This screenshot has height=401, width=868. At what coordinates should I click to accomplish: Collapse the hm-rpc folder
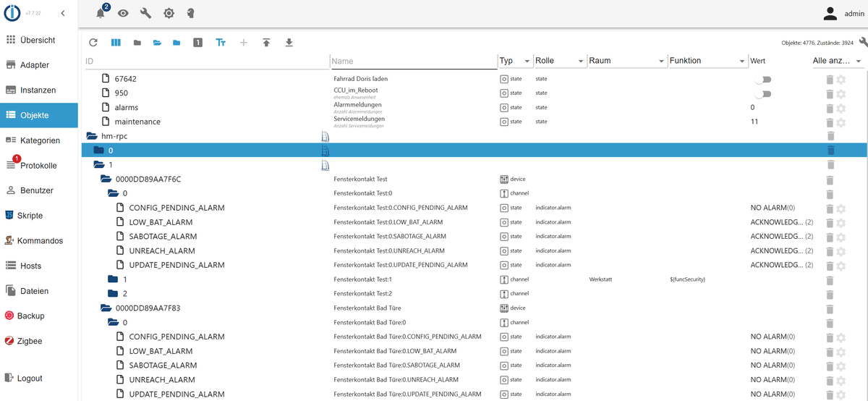coord(92,136)
